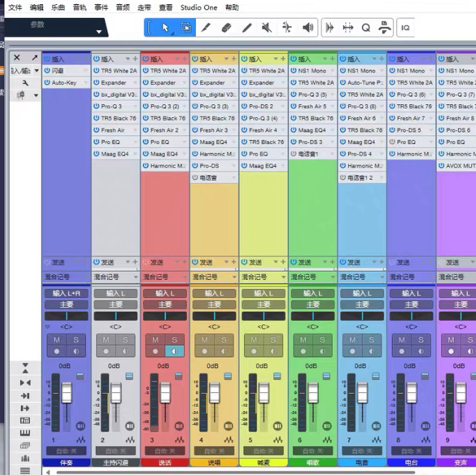Image resolution: width=476 pixels, height=475 pixels.
Task: Click the IQ toolbar button
Action: click(x=406, y=28)
